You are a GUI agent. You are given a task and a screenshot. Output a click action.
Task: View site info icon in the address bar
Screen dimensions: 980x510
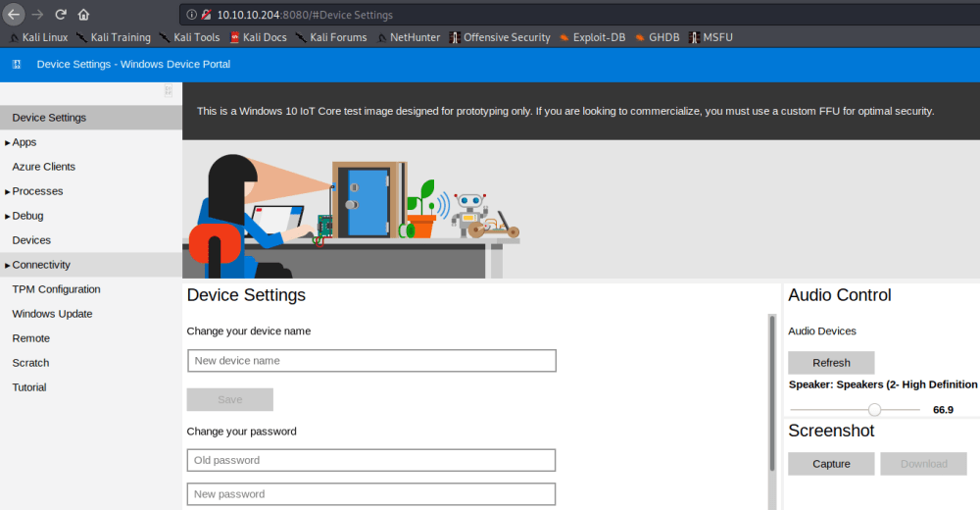[x=192, y=15]
